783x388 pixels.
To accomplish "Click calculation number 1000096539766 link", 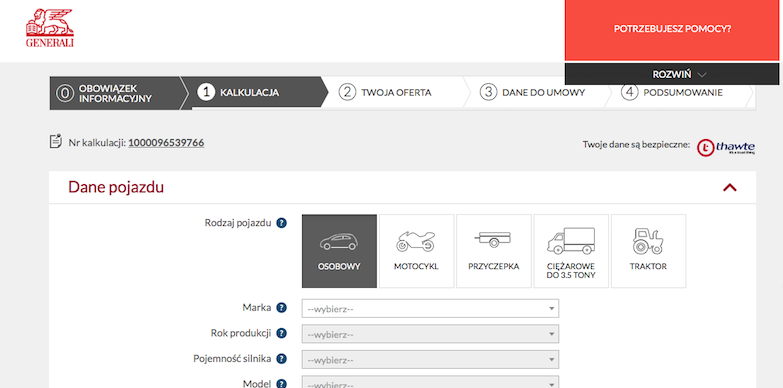I will (x=166, y=143).
